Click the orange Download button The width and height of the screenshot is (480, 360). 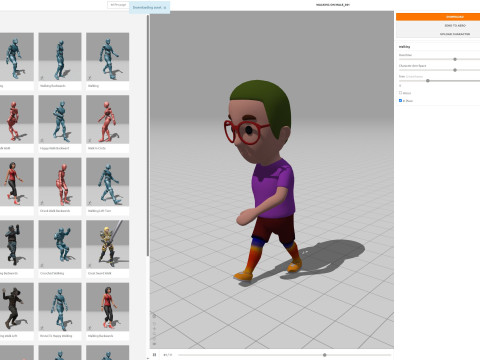tap(438, 17)
